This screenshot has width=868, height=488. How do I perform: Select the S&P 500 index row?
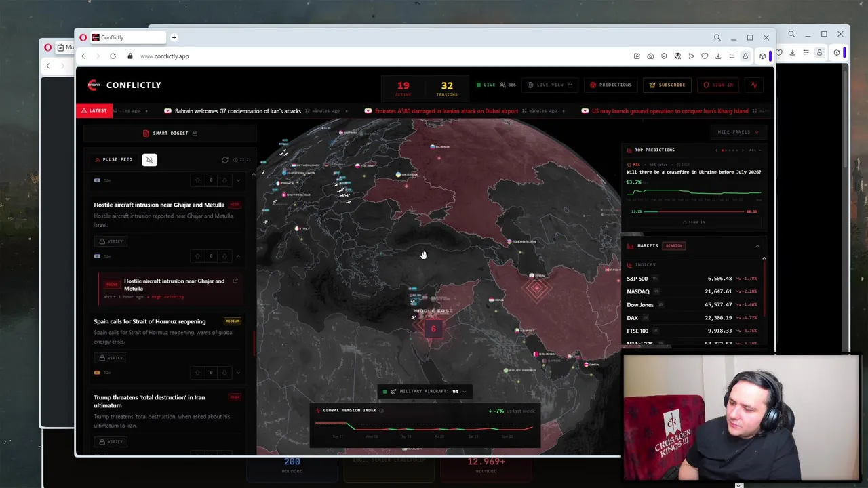[x=692, y=279]
